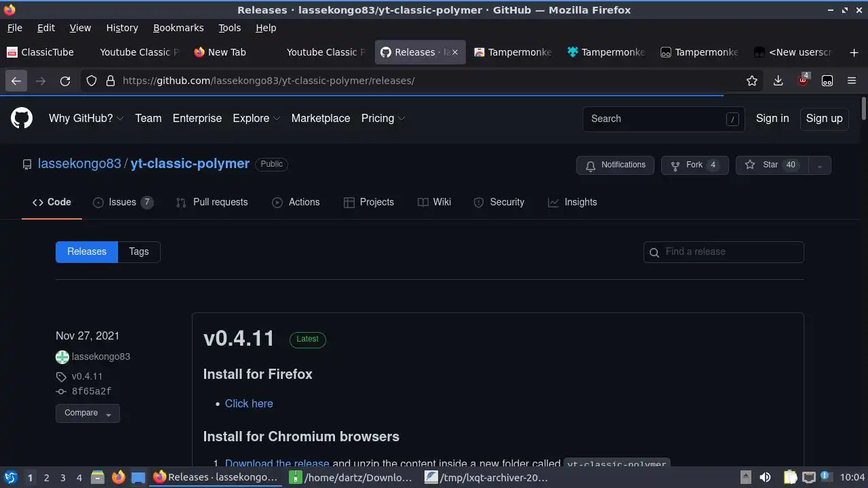Open the Tampermonkey toolbar extension icon
Image resolution: width=868 pixels, height=488 pixels.
coord(827,81)
